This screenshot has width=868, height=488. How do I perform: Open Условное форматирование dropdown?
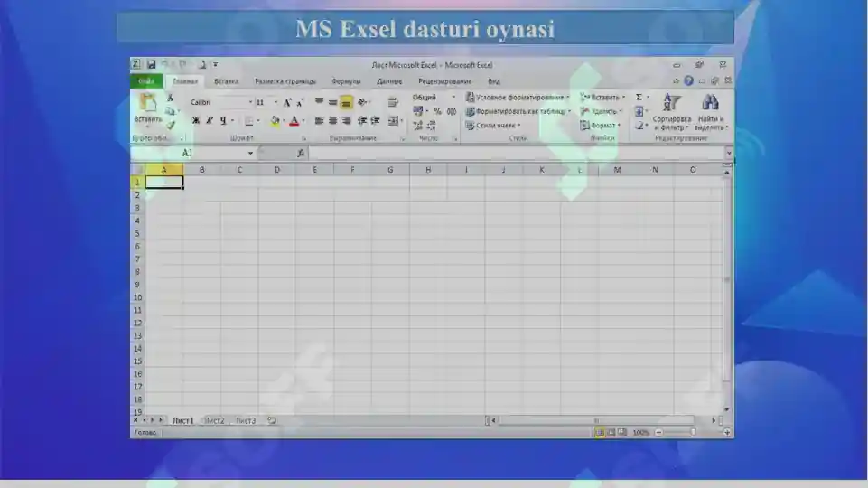pyautogui.click(x=517, y=98)
